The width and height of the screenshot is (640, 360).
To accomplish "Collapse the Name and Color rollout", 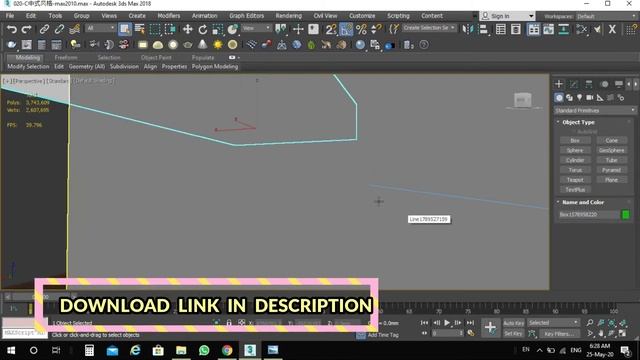I will point(582,202).
